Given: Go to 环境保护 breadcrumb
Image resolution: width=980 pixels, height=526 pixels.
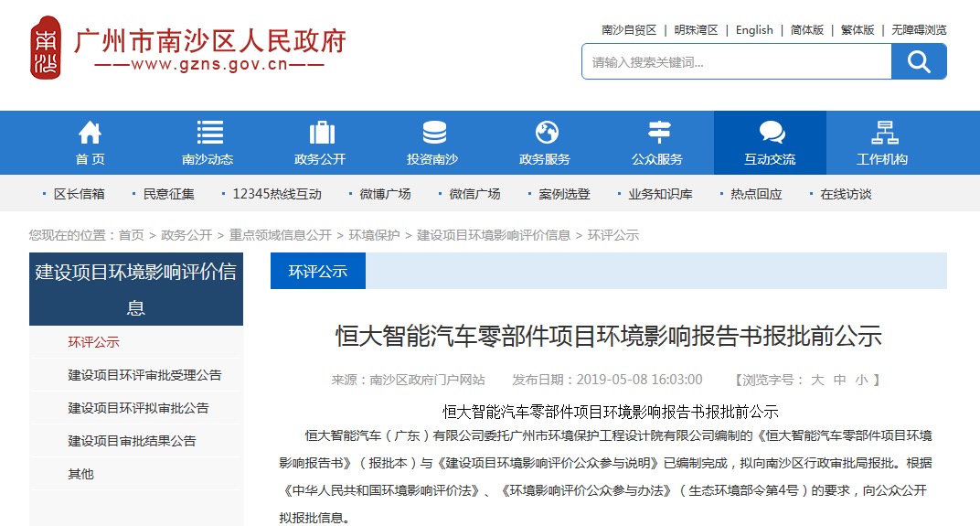Looking at the screenshot, I should click(374, 235).
